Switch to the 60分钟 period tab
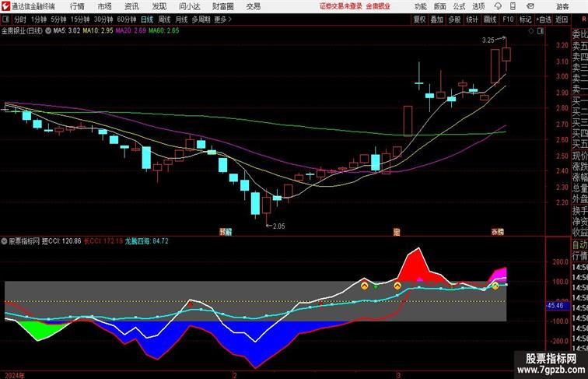The height and width of the screenshot is (379, 588). pyautogui.click(x=127, y=19)
